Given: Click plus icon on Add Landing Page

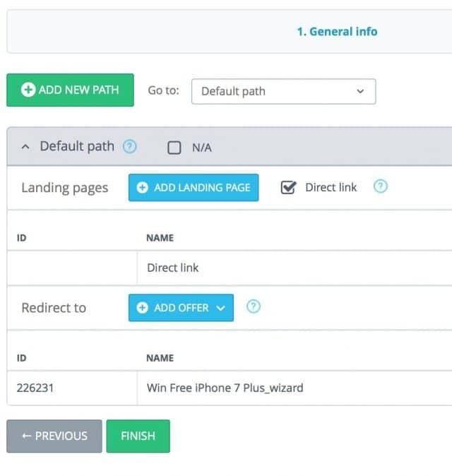Looking at the screenshot, I should [143, 188].
